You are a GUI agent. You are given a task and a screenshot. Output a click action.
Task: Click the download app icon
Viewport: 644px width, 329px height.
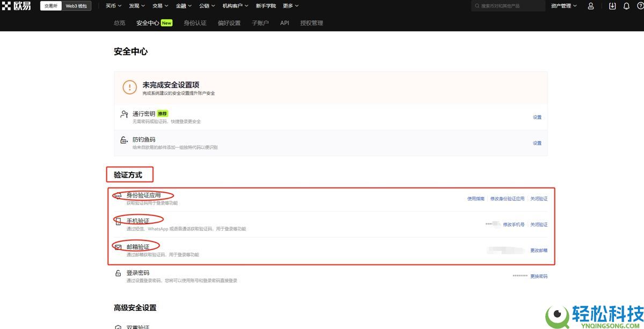pyautogui.click(x=613, y=6)
